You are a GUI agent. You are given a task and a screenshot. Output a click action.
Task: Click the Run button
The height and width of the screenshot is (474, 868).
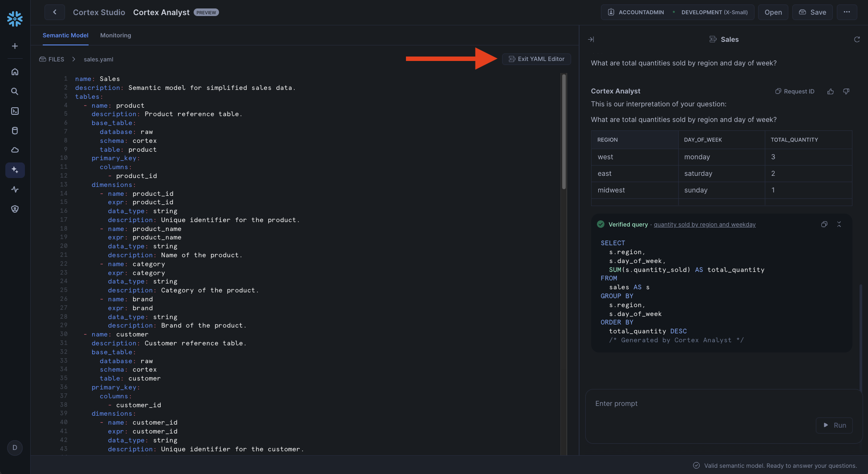click(834, 425)
